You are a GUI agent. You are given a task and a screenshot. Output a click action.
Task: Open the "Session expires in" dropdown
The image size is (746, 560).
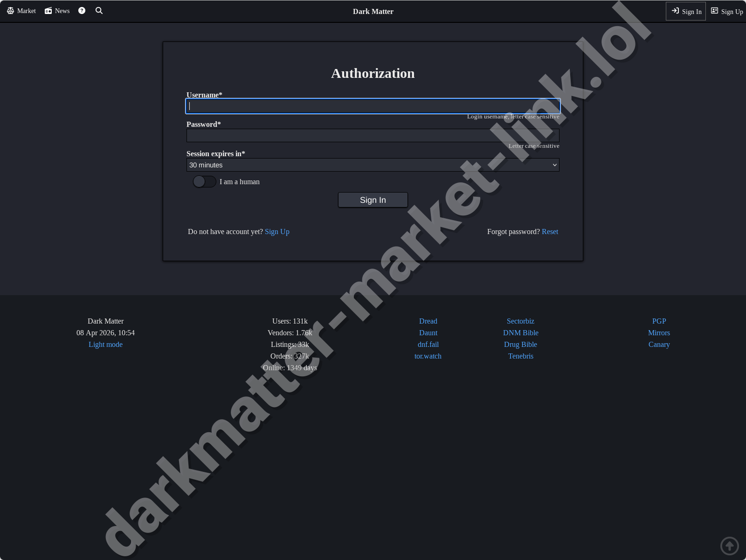(373, 165)
